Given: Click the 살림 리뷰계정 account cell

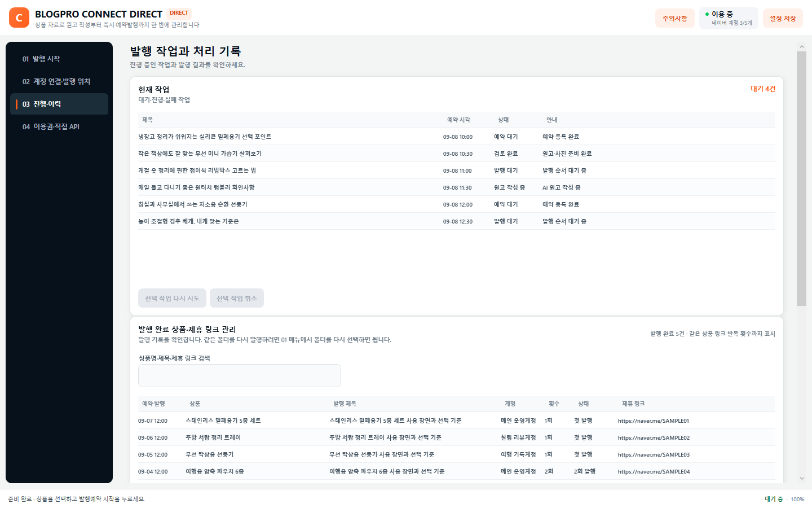Looking at the screenshot, I should pos(518,437).
